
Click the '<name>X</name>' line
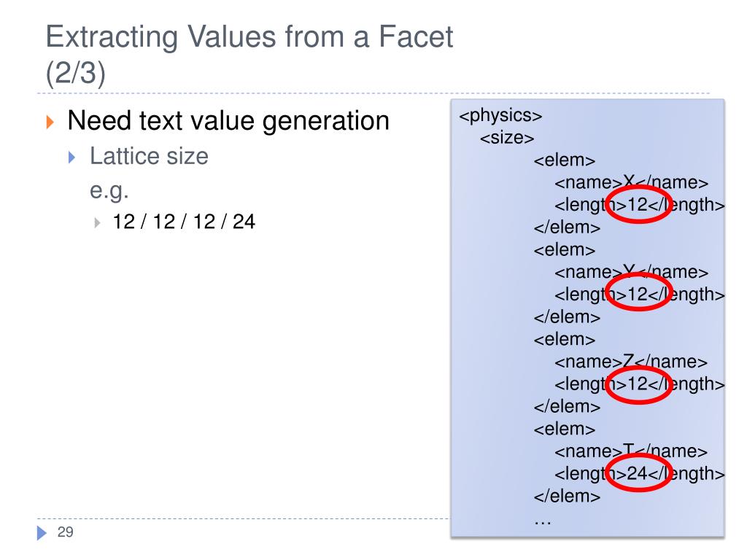(x=631, y=182)
